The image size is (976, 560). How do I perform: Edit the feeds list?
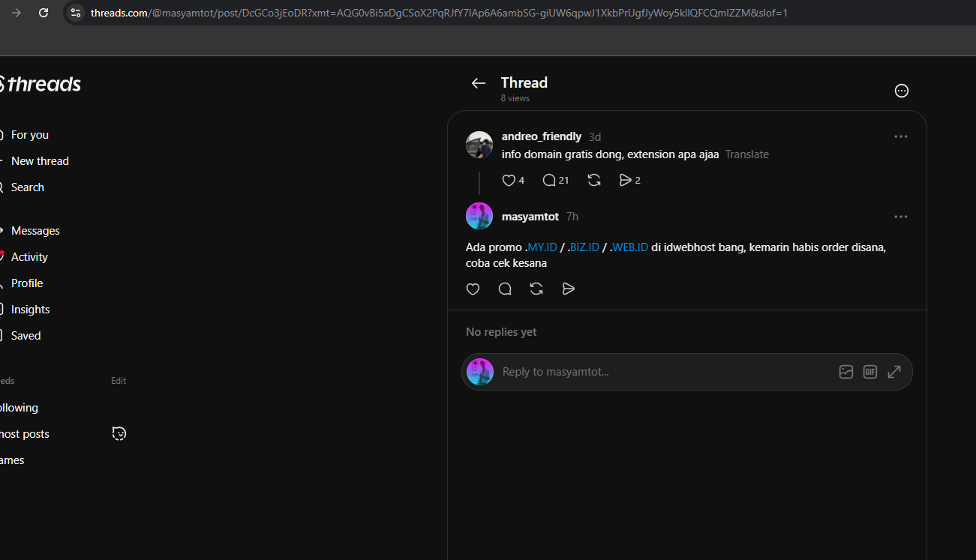click(119, 381)
